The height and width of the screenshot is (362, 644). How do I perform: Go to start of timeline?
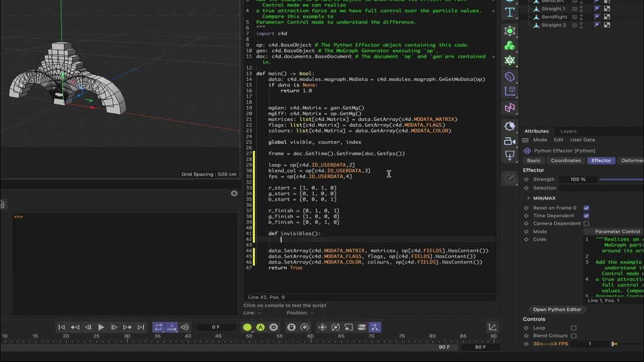coord(62,327)
